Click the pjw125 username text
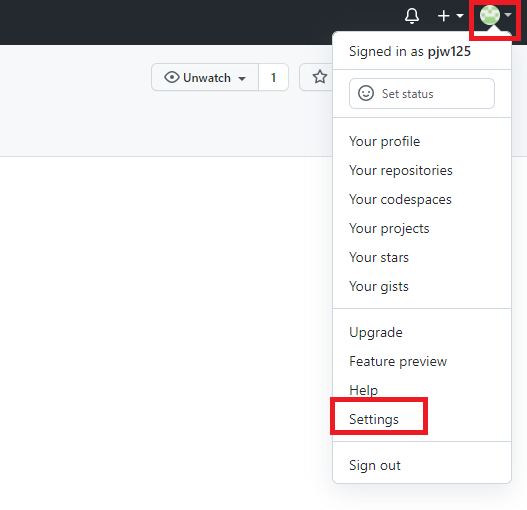This screenshot has width=527, height=510. [449, 52]
